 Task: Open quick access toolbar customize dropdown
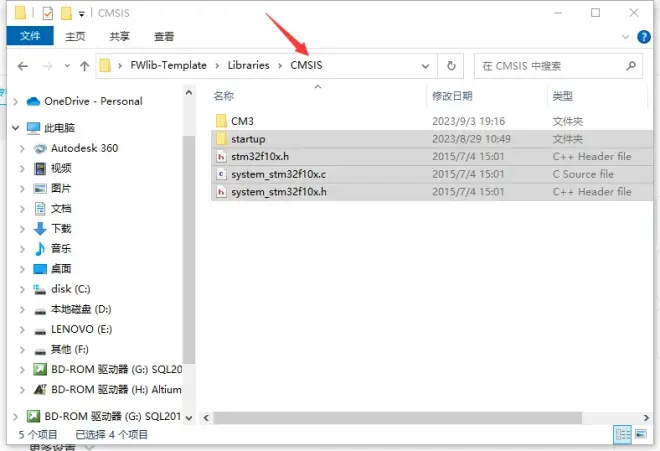click(82, 14)
